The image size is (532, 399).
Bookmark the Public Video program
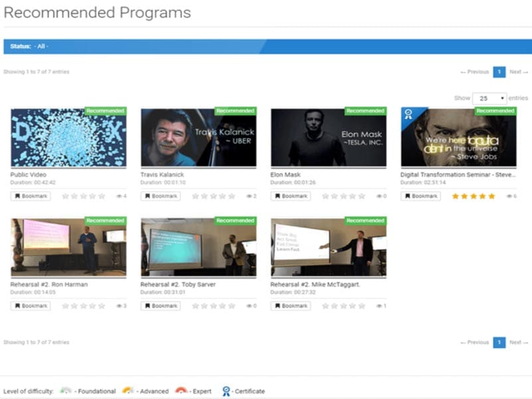[x=31, y=196]
